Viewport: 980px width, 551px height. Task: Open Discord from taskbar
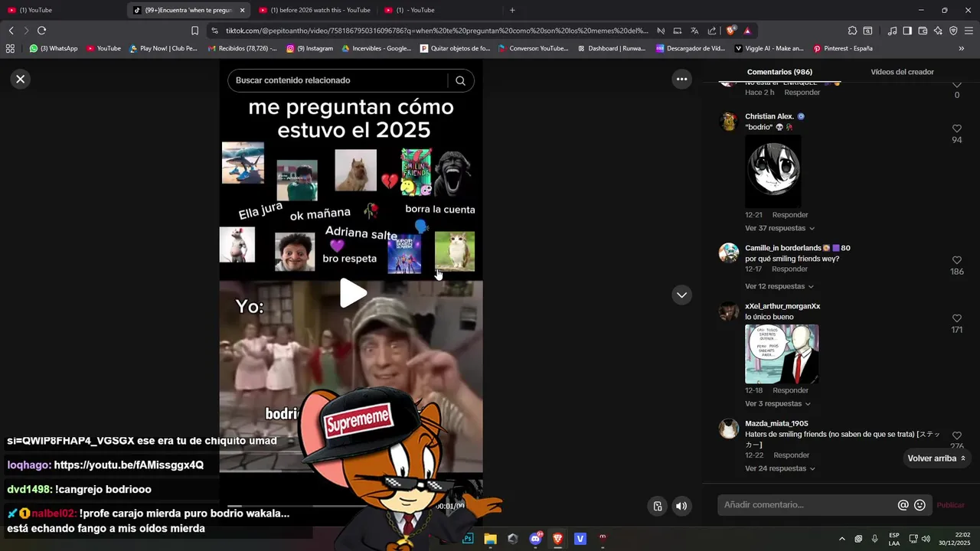[x=535, y=539]
